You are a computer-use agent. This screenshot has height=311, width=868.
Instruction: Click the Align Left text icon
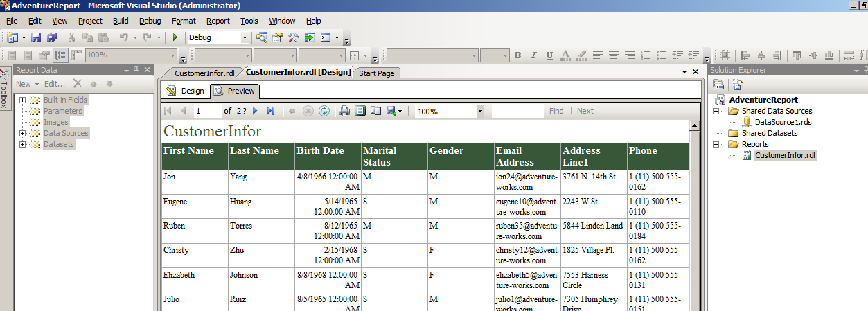pos(596,55)
